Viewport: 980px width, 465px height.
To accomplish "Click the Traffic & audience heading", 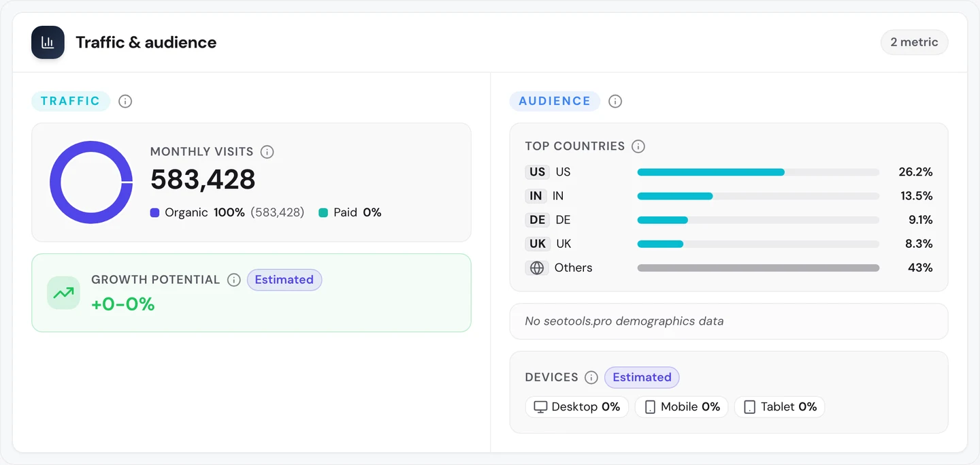I will click(x=146, y=42).
